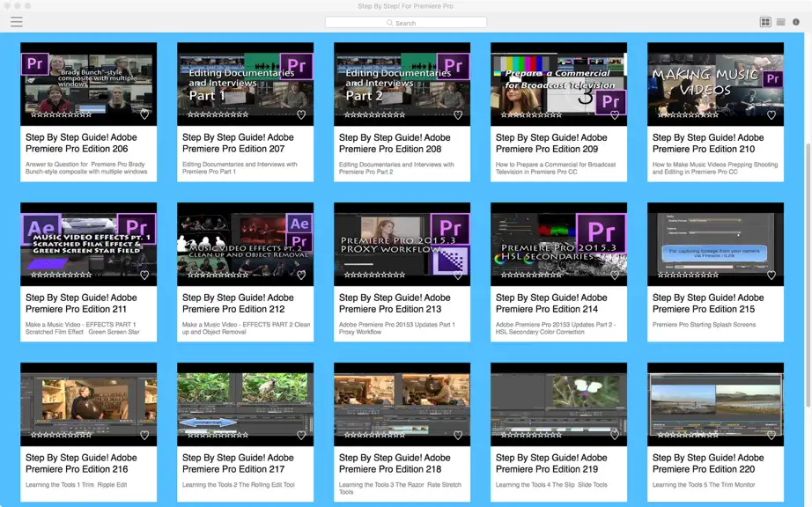This screenshot has width=812, height=507.
Task: Toggle heart on Edition 210 card
Action: [771, 114]
